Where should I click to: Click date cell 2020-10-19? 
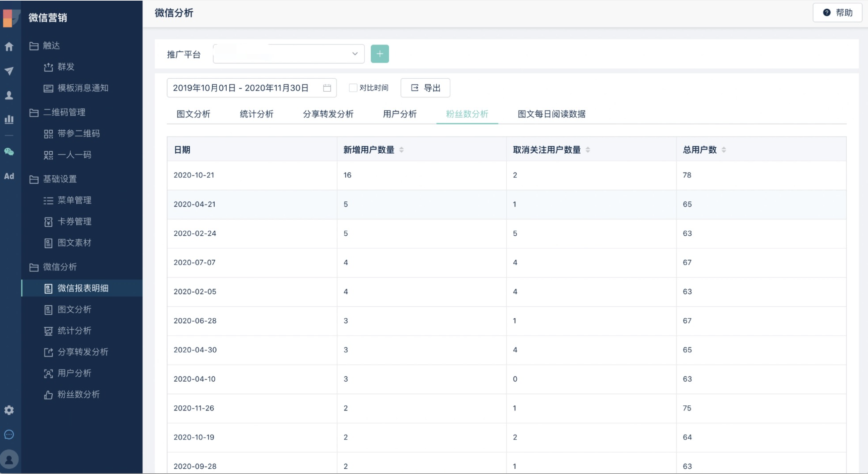tap(194, 437)
